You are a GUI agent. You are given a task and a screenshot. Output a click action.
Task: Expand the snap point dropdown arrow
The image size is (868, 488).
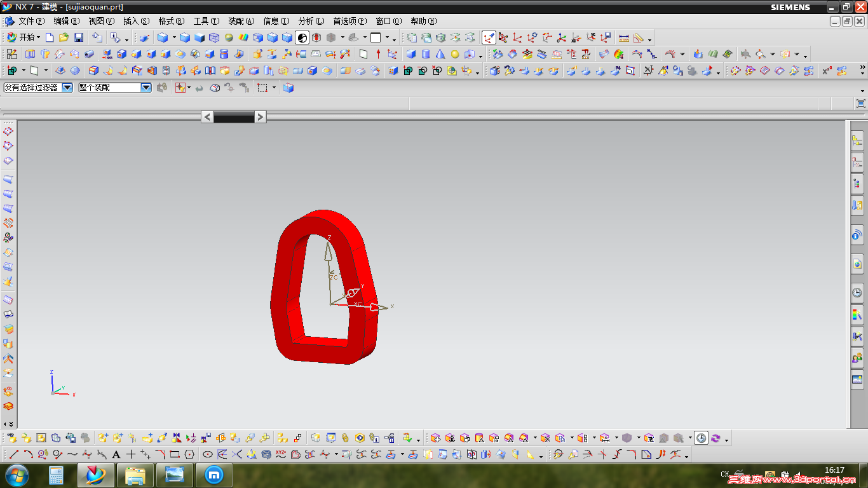pos(189,88)
